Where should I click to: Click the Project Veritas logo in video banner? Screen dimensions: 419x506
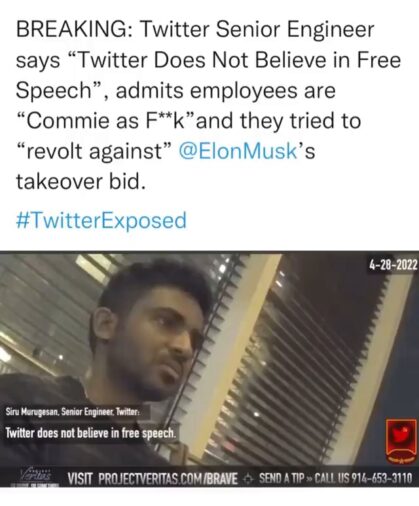(x=35, y=476)
